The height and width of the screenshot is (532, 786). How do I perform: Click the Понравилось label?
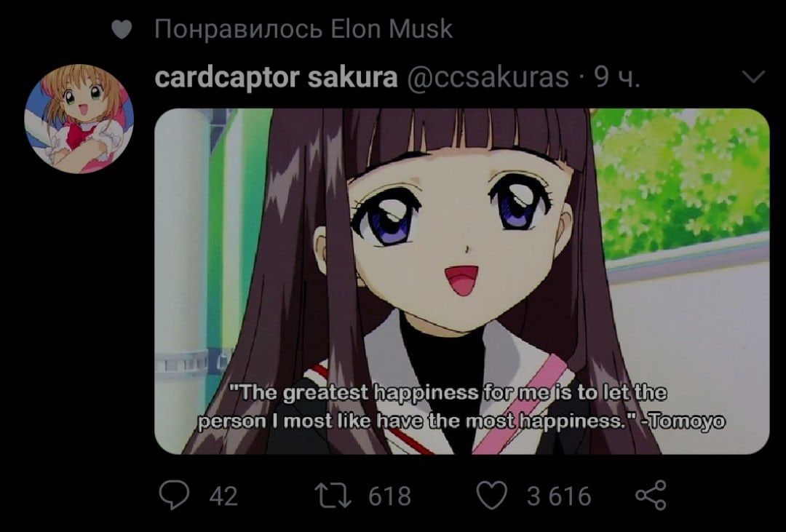click(238, 30)
